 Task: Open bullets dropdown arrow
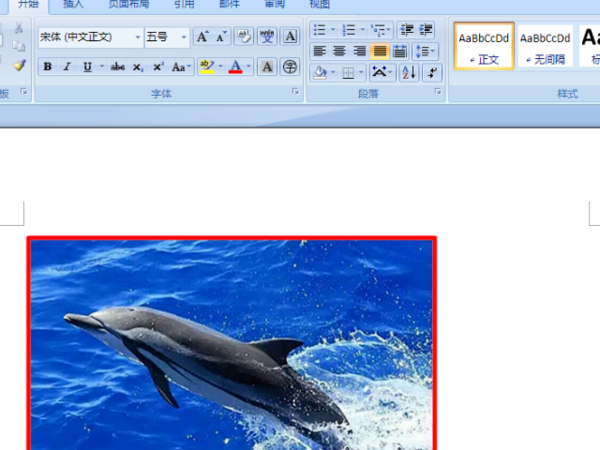coord(333,29)
